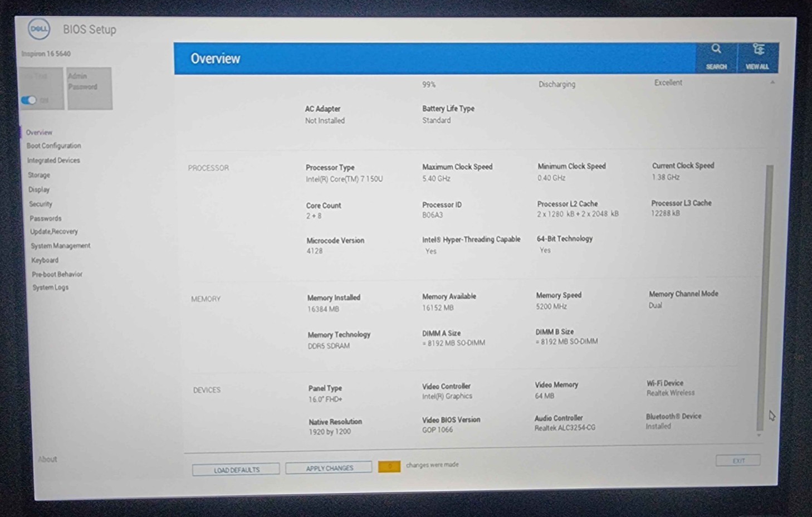Click the Discharging battery state text

tap(557, 84)
